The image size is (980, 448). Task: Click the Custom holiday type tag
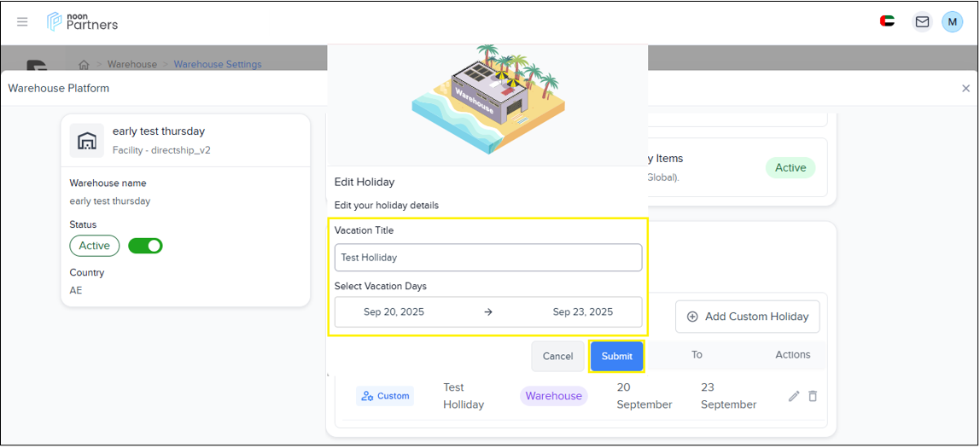(385, 396)
